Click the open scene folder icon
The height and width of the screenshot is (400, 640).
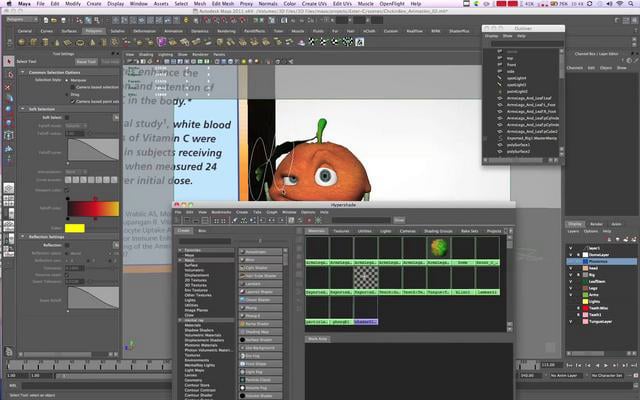(x=54, y=20)
